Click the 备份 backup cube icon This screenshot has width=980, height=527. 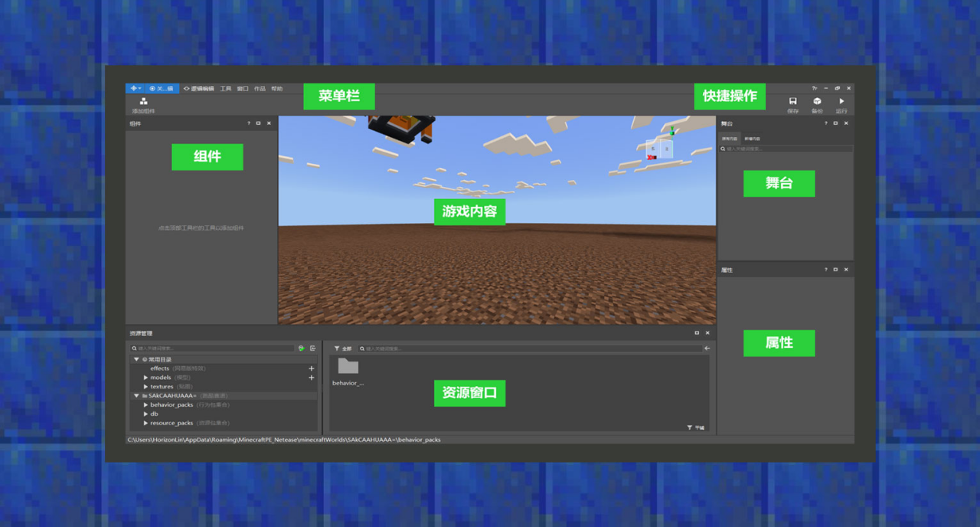click(817, 101)
